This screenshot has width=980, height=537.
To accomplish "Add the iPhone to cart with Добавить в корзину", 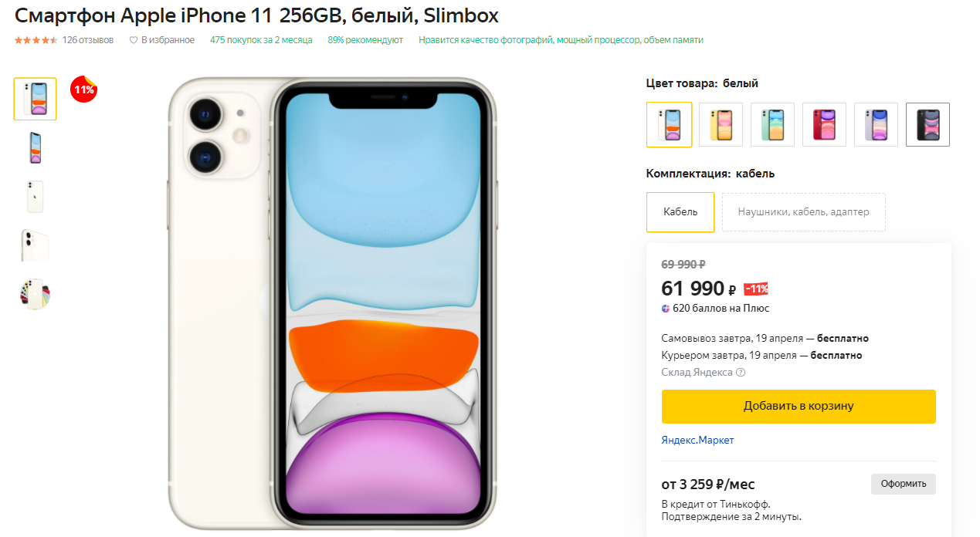I will [x=799, y=406].
